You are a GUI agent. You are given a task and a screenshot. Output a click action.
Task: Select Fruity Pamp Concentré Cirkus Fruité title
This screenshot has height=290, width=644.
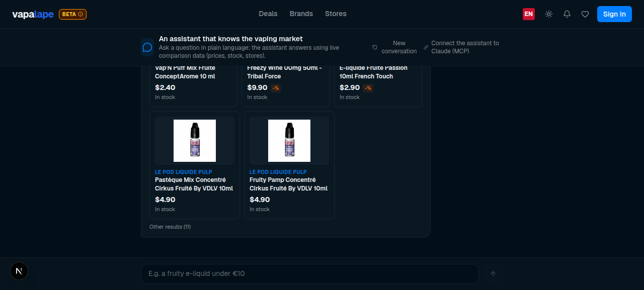288,184
